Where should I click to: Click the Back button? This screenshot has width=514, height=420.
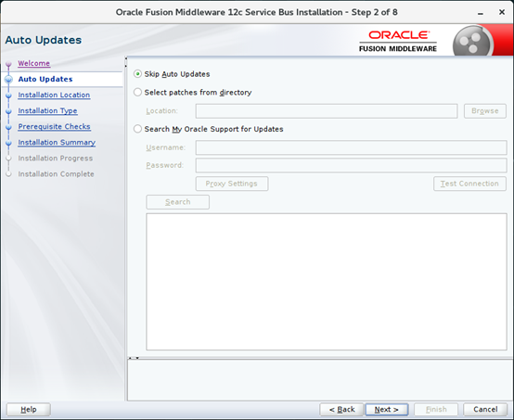coord(341,410)
